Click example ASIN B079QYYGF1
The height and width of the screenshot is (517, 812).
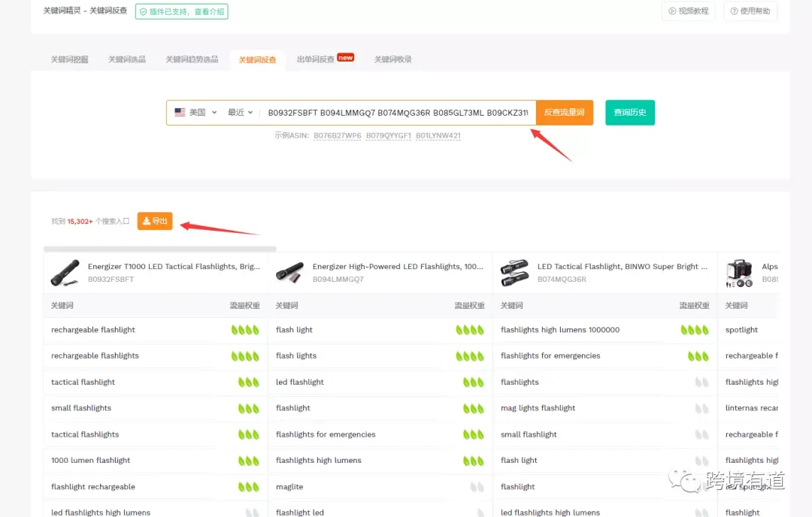tap(389, 135)
